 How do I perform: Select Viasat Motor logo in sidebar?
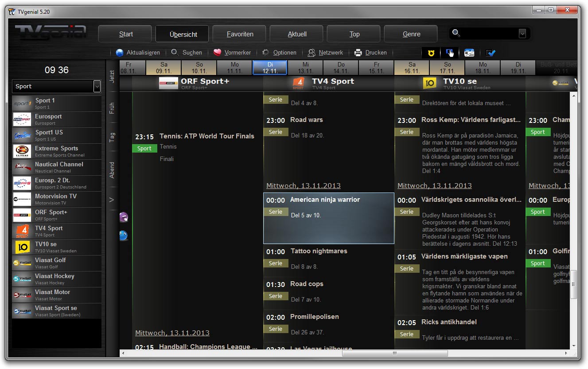click(22, 295)
